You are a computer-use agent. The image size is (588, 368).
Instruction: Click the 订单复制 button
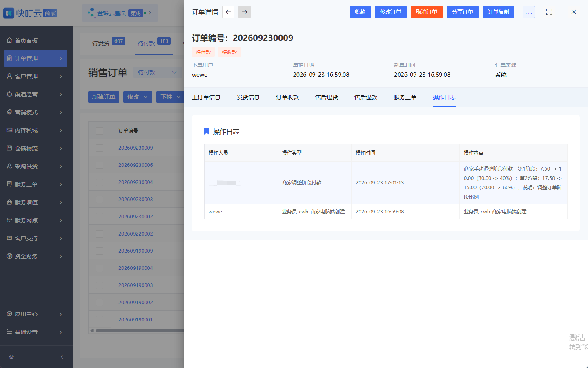(499, 12)
